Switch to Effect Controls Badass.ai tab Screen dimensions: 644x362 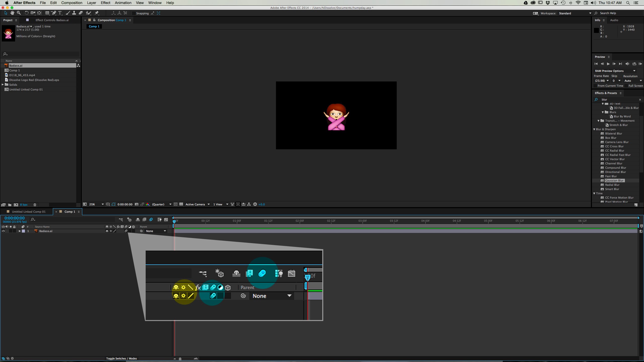click(52, 20)
